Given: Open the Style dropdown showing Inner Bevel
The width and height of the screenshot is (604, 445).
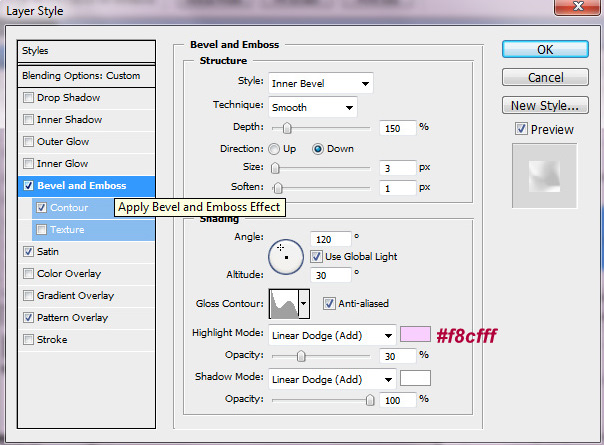Looking at the screenshot, I should click(x=320, y=83).
